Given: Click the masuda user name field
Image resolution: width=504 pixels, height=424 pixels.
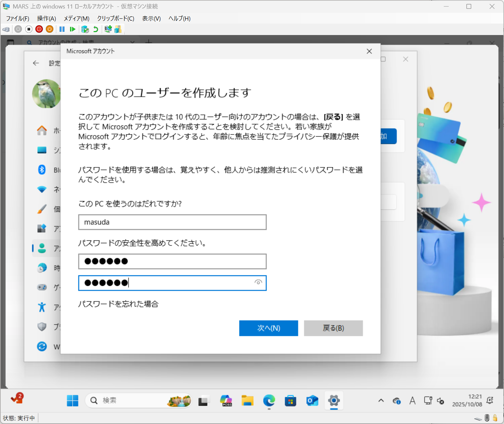Looking at the screenshot, I should (172, 222).
